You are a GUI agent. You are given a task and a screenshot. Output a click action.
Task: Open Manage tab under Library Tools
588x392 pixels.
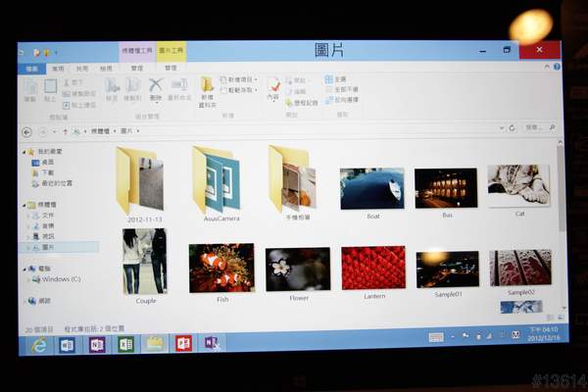pos(137,68)
